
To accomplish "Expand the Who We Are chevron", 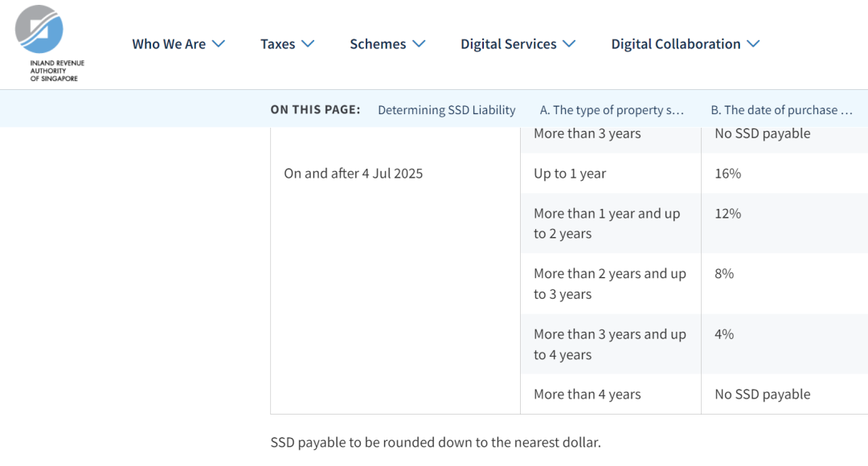I will coord(219,43).
